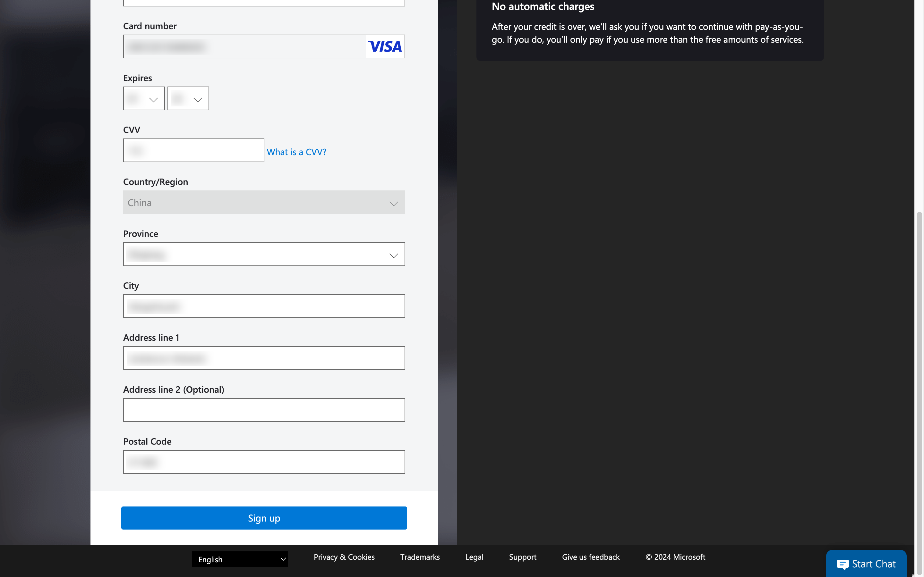924x577 pixels.
Task: Open the expiry month dropdown
Action: tap(144, 99)
